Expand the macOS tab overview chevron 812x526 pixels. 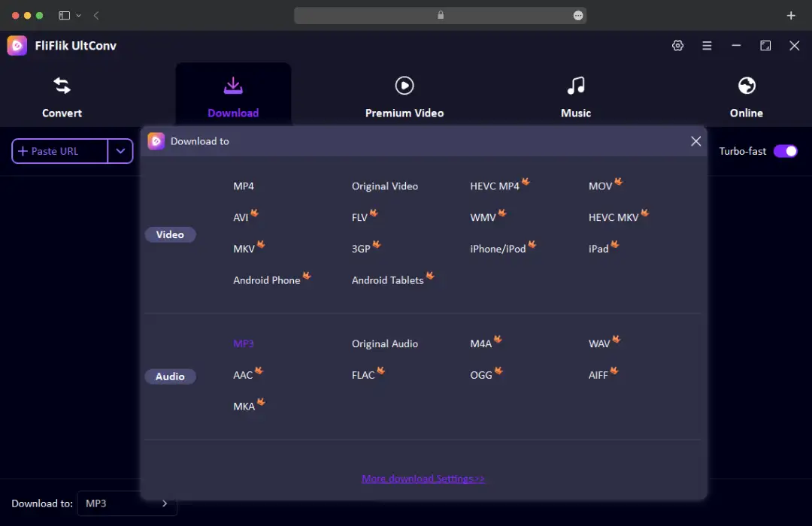tap(78, 15)
